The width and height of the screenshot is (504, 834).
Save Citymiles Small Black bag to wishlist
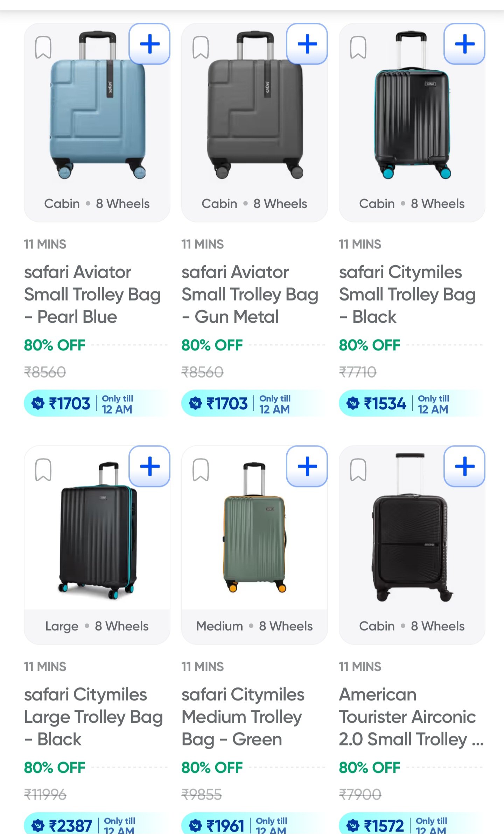coord(358,47)
